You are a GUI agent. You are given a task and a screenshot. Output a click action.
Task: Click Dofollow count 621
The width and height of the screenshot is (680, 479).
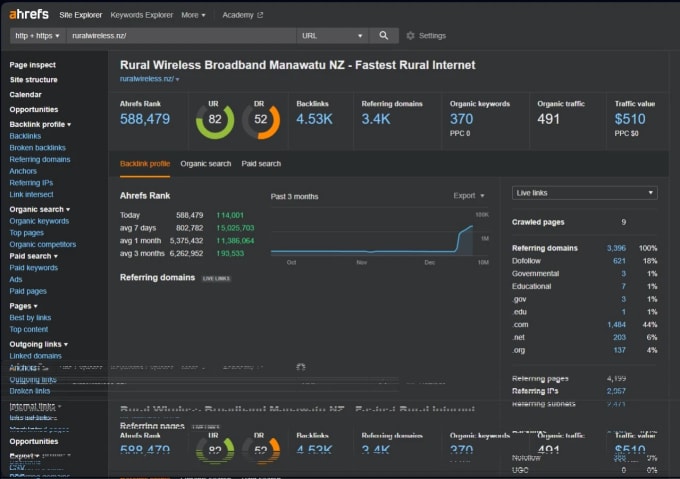click(619, 261)
